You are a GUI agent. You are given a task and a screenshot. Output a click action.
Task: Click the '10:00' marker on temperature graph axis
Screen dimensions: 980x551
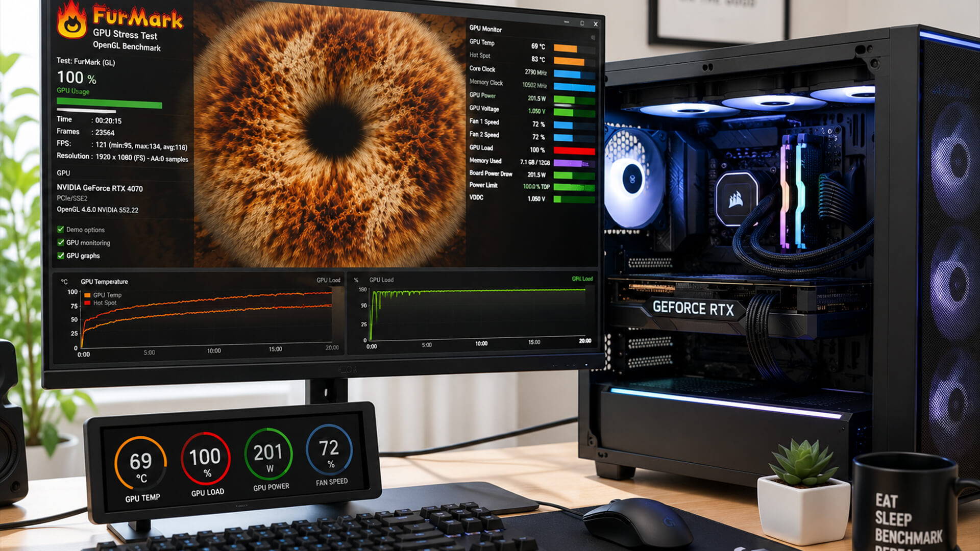(x=214, y=351)
